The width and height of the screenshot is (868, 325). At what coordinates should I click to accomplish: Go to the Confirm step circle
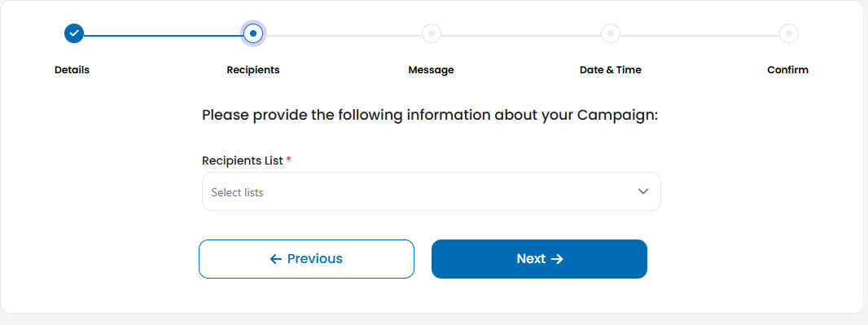tap(789, 33)
